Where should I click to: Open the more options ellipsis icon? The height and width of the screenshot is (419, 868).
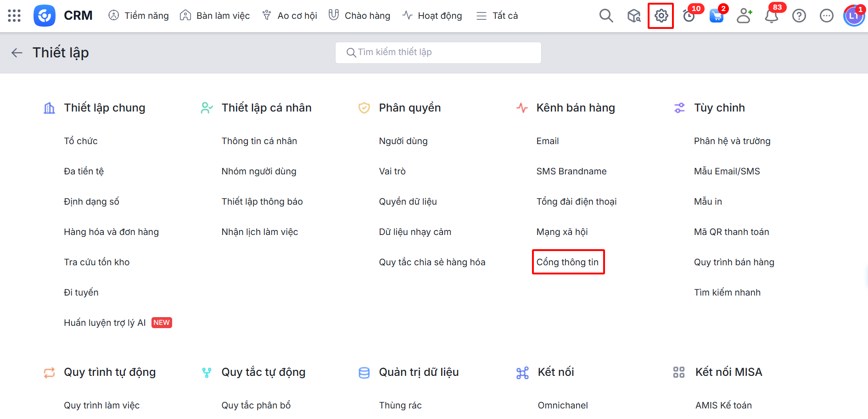point(827,16)
